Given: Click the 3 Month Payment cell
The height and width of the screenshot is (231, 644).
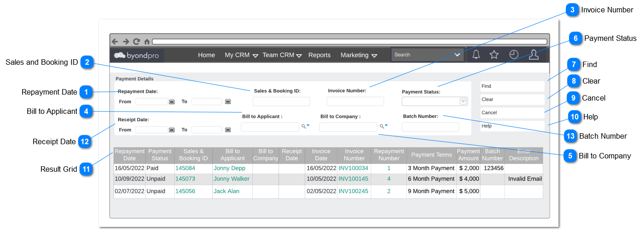Looking at the screenshot, I should tap(431, 169).
